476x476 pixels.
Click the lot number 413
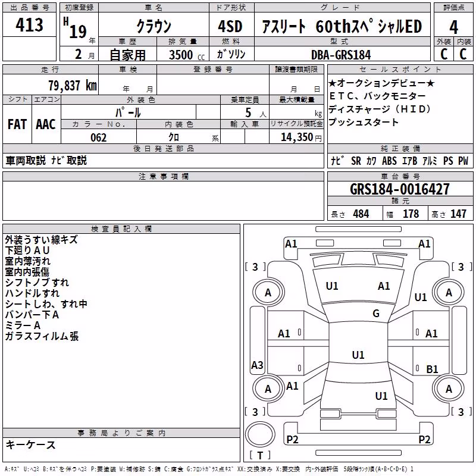coord(29,24)
